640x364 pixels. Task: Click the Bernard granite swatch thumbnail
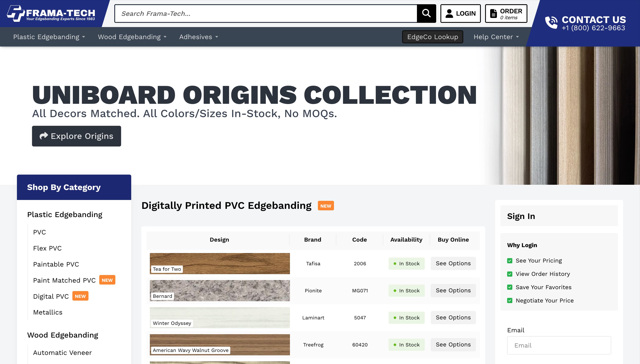219,290
